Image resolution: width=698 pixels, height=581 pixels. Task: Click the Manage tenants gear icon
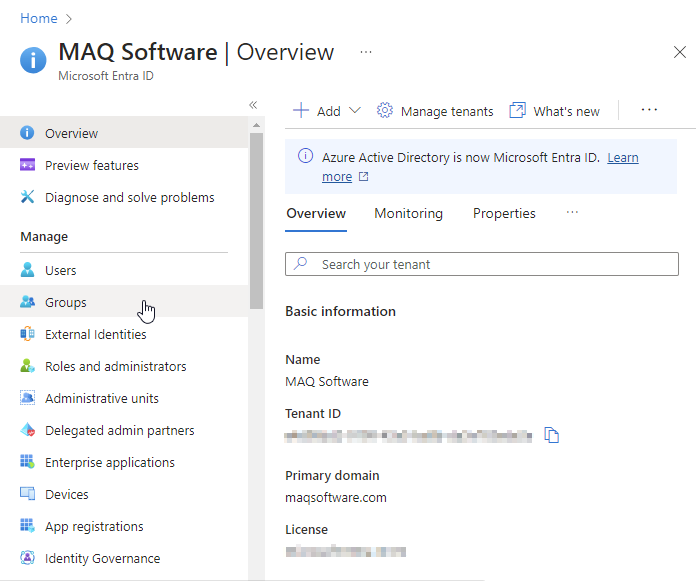pos(385,111)
